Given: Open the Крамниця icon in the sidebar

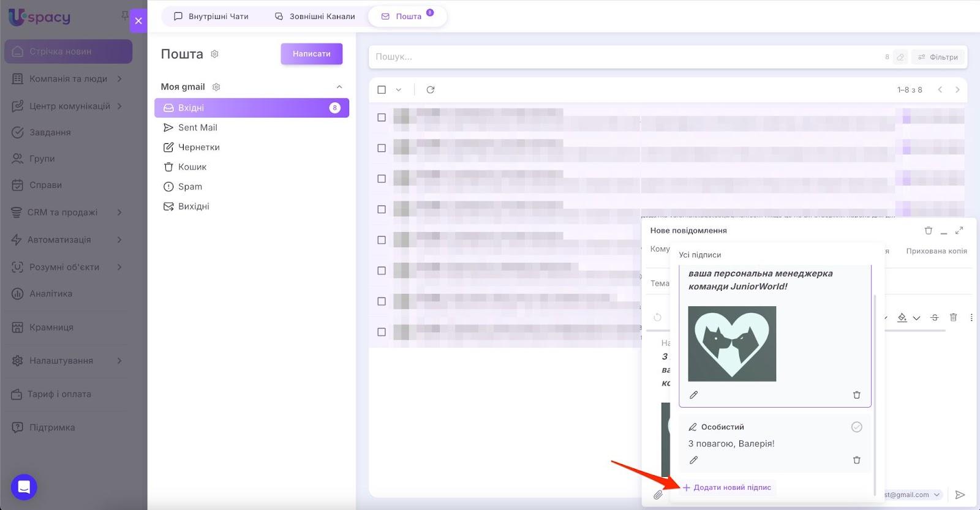Looking at the screenshot, I should click(18, 328).
